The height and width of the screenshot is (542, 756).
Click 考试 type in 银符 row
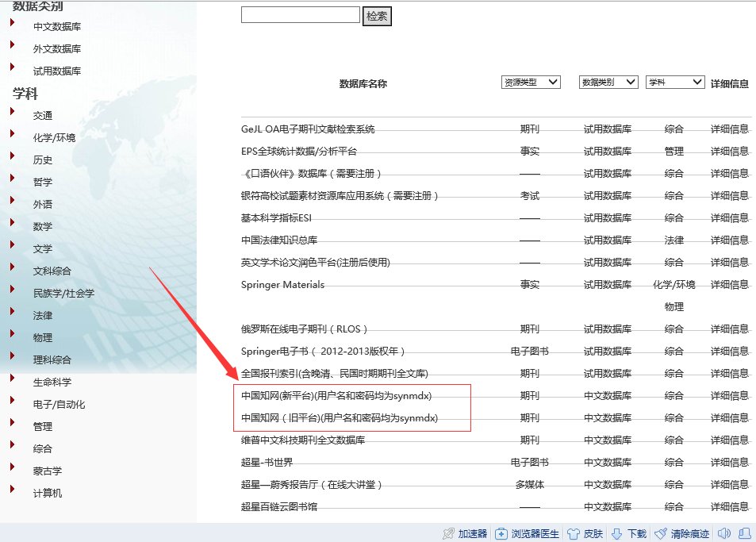[x=530, y=195]
